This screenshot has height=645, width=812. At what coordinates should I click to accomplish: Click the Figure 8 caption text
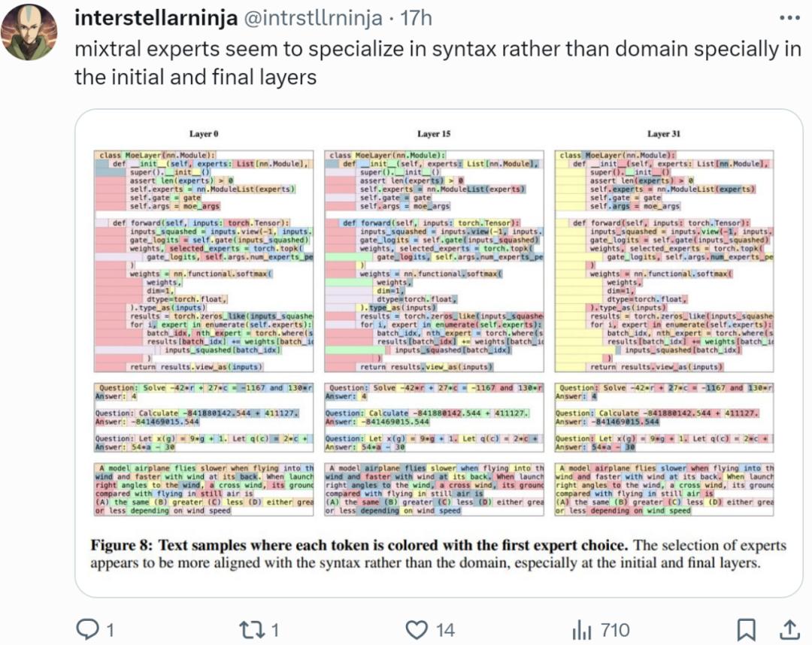point(438,553)
